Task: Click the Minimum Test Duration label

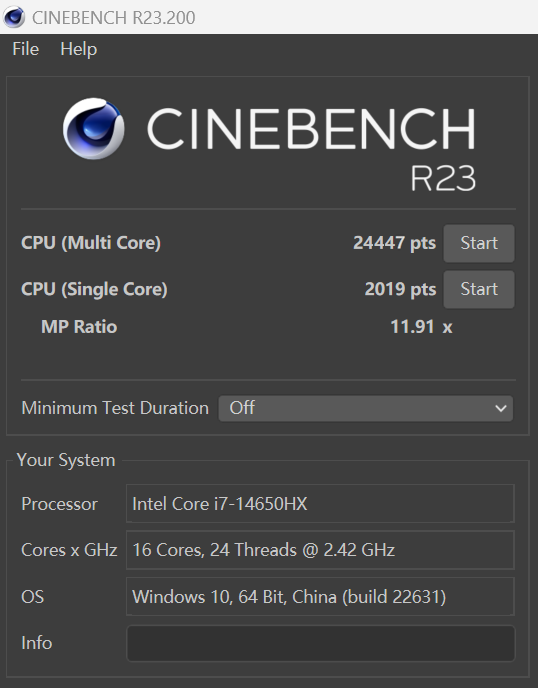Action: point(115,408)
